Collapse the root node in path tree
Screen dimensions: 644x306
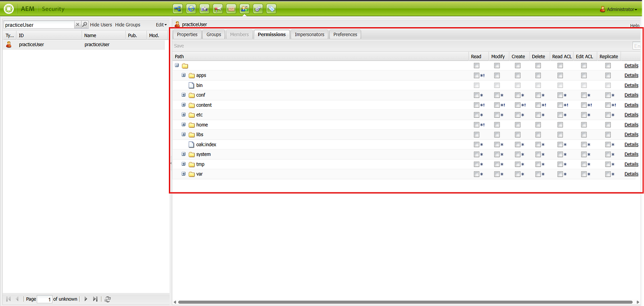[177, 65]
